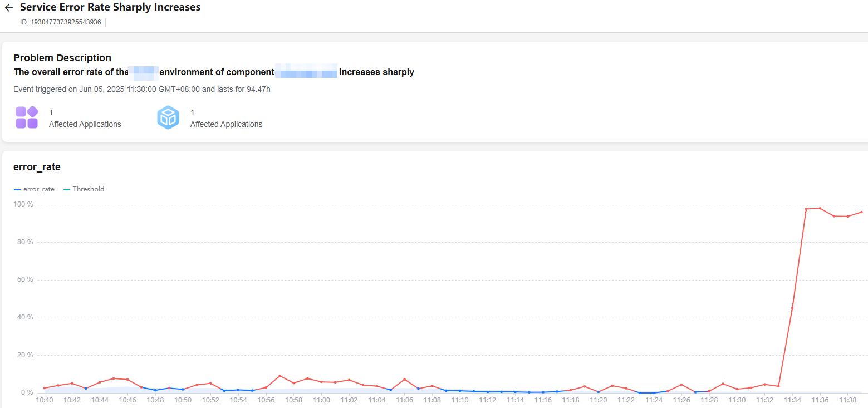Click the back arrow icon

[x=9, y=8]
